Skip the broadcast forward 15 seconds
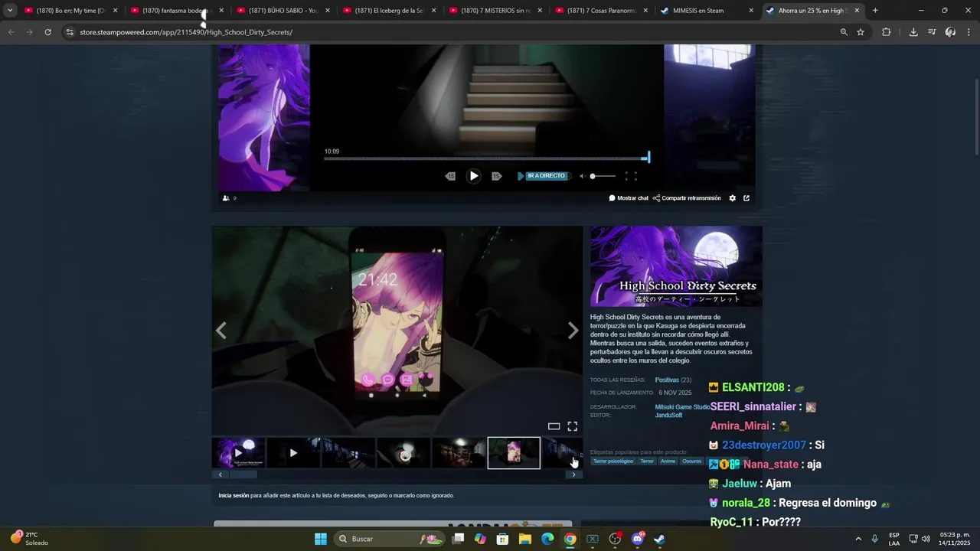Viewport: 980px width, 551px height. [x=496, y=176]
